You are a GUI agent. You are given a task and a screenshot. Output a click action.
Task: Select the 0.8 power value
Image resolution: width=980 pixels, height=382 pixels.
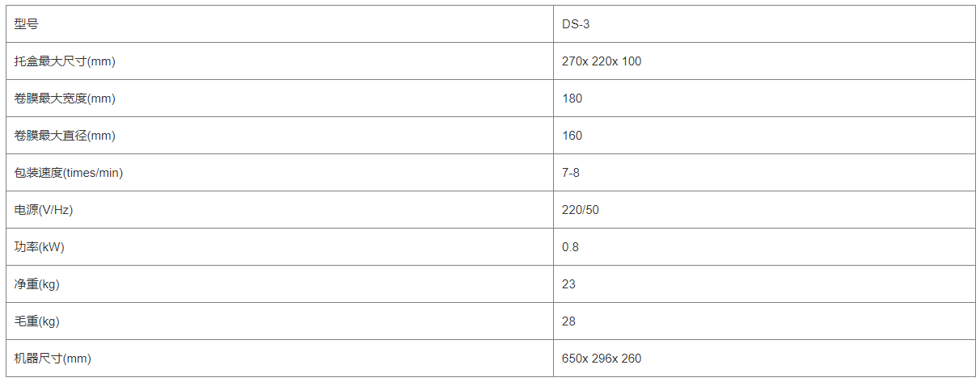click(570, 247)
